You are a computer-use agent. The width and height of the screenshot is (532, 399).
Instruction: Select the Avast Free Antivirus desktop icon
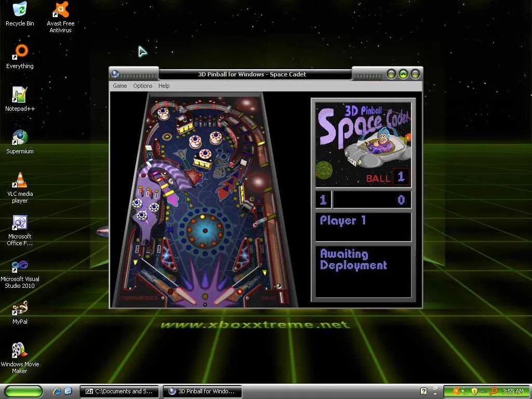(x=60, y=17)
